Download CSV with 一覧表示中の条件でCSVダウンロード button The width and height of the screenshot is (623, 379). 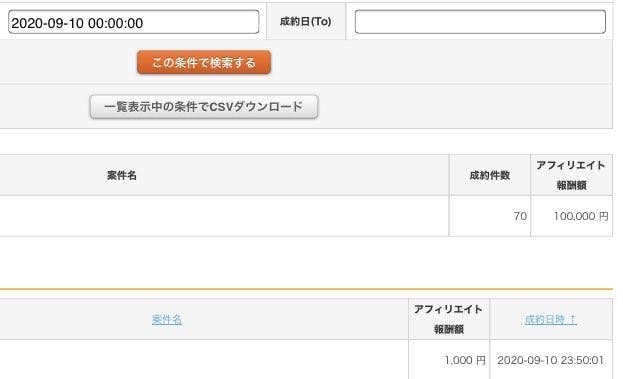(x=204, y=106)
